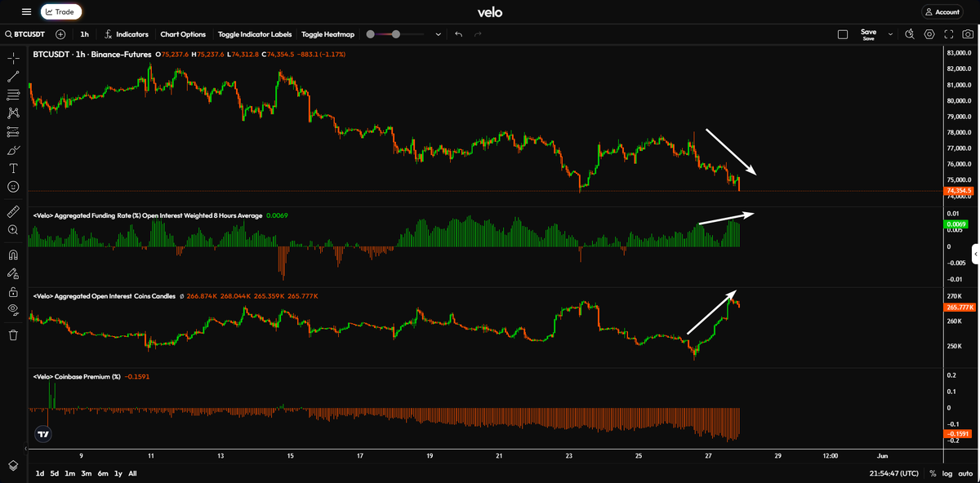Expand the right side panel chevron
This screenshot has height=483, width=980.
[x=976, y=255]
